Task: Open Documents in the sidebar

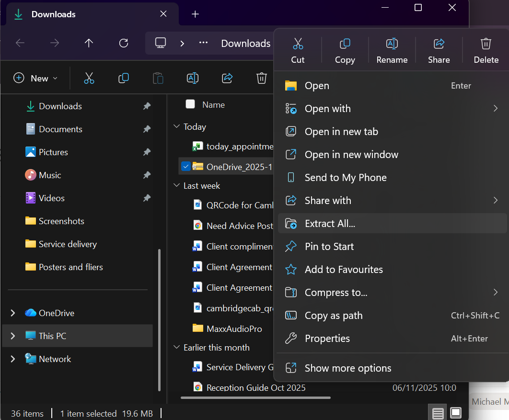Action: [60, 129]
